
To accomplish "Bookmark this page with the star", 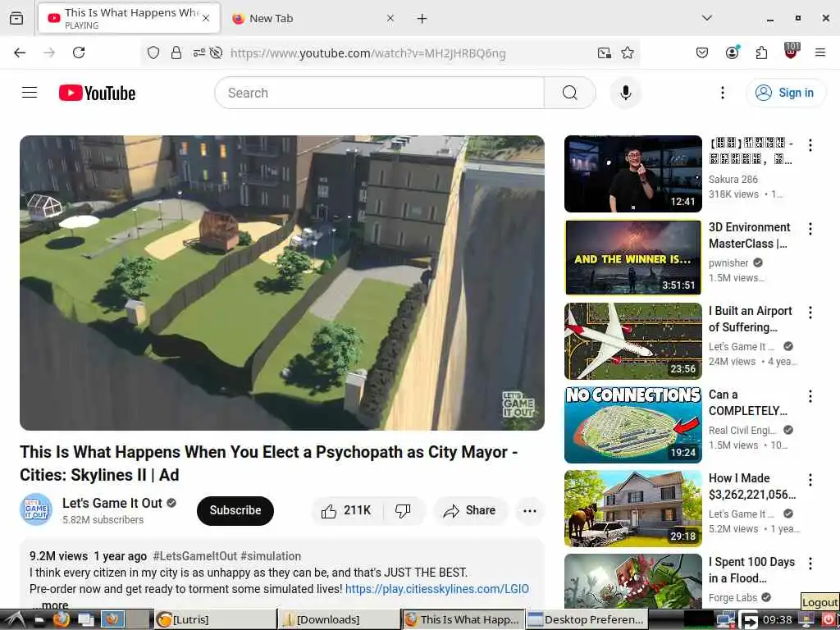I will [628, 52].
